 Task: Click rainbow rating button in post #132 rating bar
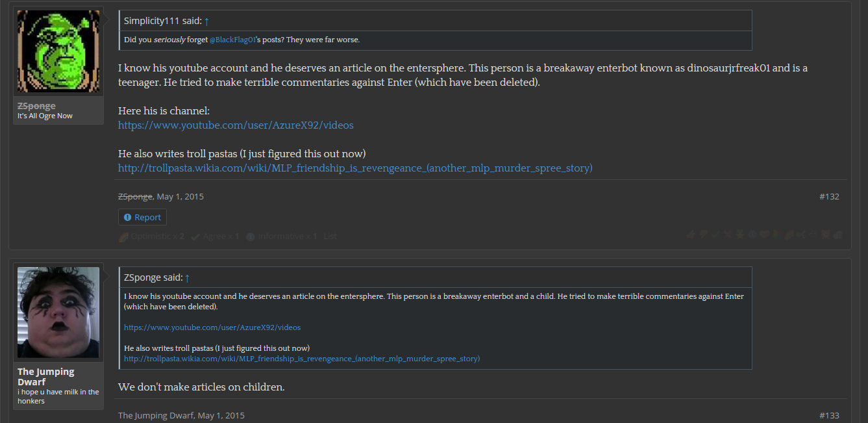tap(789, 235)
